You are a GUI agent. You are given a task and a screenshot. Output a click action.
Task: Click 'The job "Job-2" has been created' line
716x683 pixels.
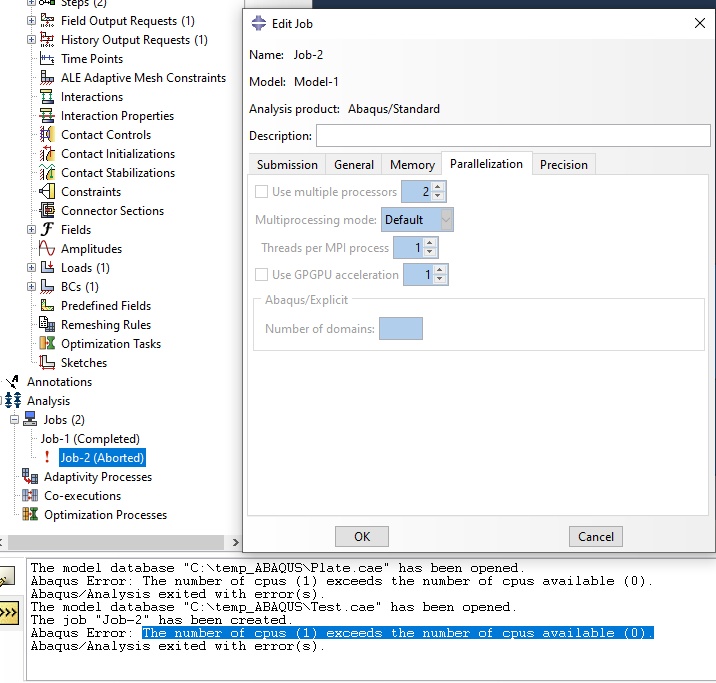coord(161,620)
